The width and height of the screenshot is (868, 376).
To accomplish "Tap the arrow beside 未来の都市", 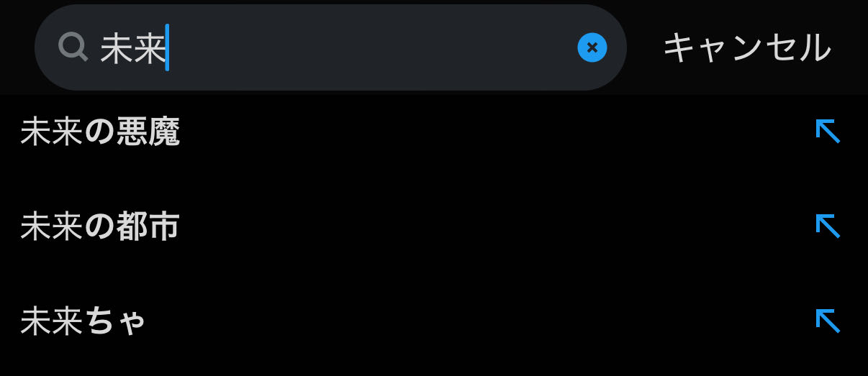I will tap(828, 226).
